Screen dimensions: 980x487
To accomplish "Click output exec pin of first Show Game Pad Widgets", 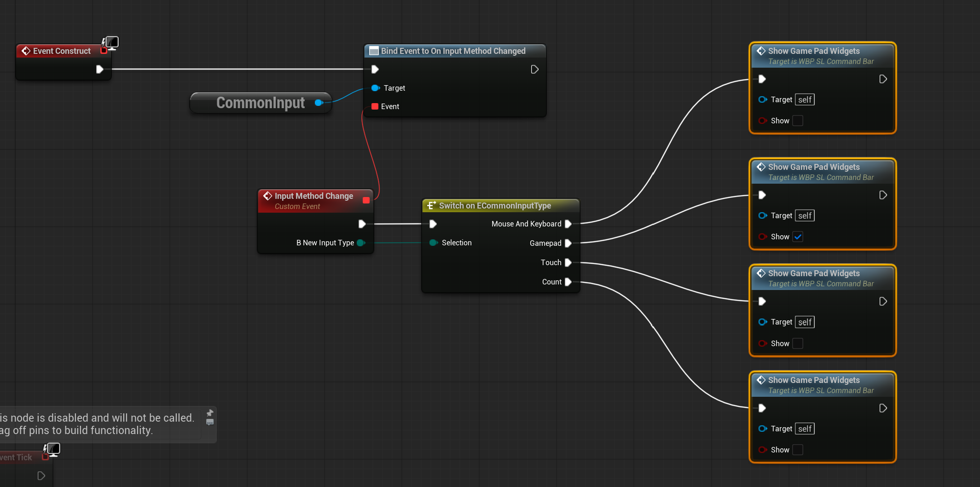I will pos(883,79).
